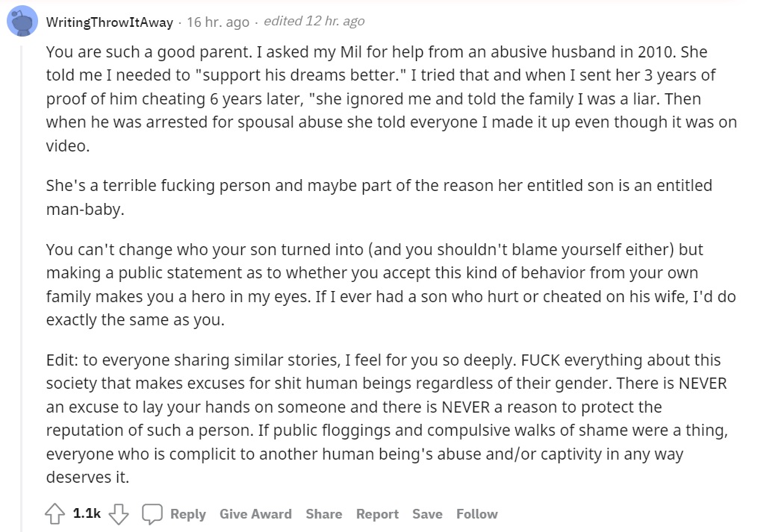Click the 'Edit: to everyone sharing' paragraph

[387, 418]
